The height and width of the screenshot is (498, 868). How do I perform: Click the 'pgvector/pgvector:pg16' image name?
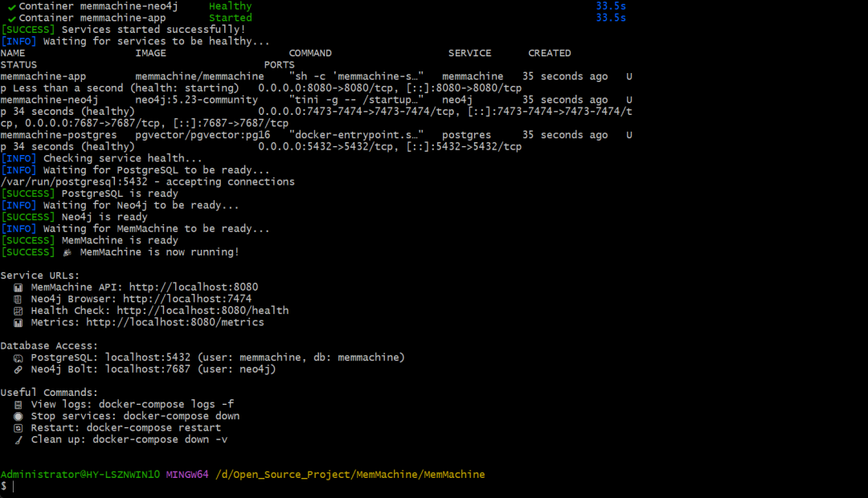pos(203,135)
